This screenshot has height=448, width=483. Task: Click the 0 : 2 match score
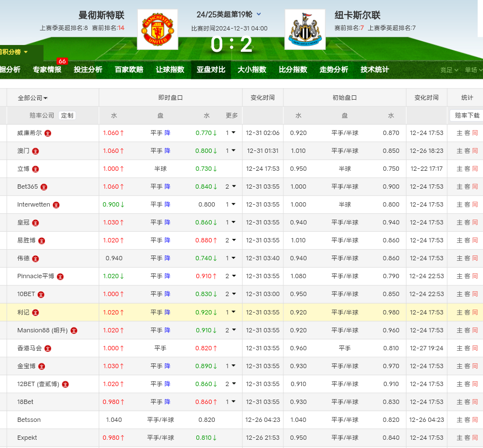[232, 45]
